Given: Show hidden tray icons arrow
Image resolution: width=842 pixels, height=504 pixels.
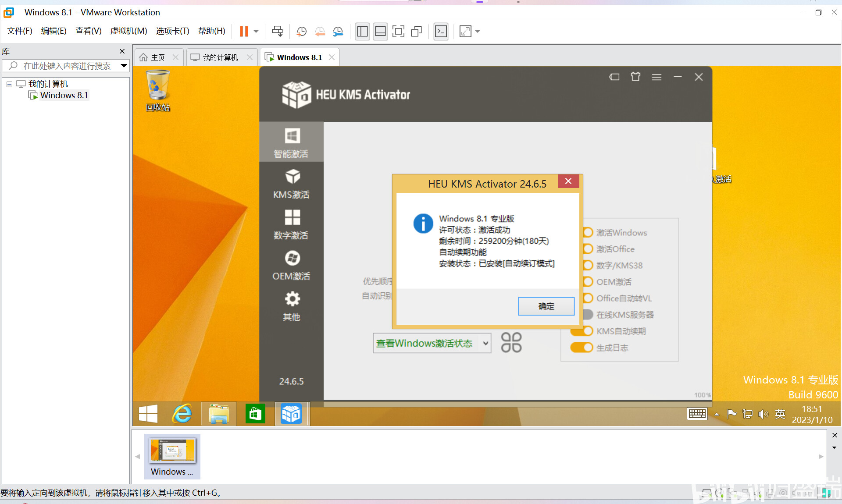Looking at the screenshot, I should (x=717, y=414).
